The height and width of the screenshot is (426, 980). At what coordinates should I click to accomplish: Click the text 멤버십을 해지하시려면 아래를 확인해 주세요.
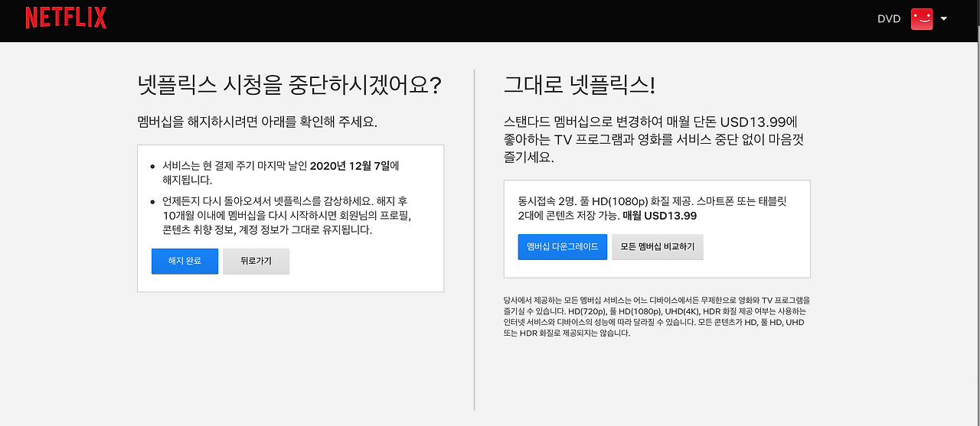point(257,122)
